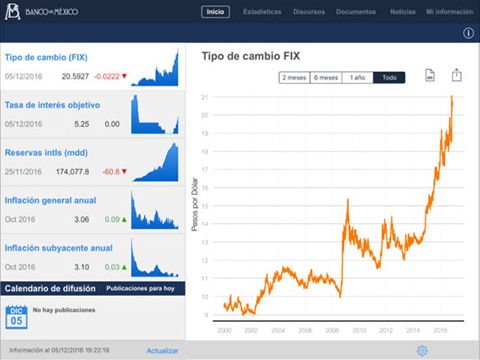This screenshot has height=360, width=480.
Task: Open settings gear icon in footer
Action: [422, 350]
